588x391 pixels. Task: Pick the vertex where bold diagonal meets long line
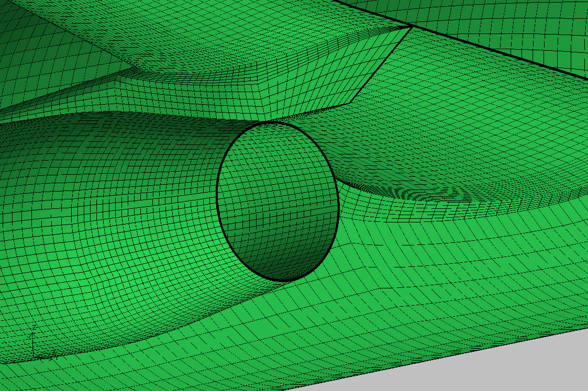point(411,26)
